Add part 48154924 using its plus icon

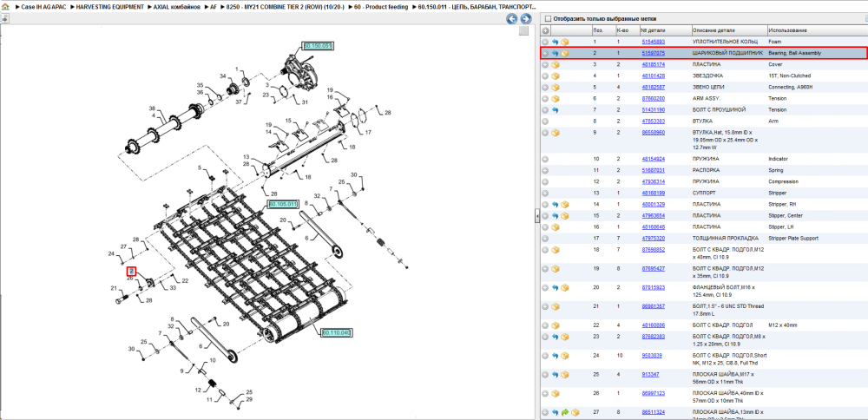click(x=545, y=160)
